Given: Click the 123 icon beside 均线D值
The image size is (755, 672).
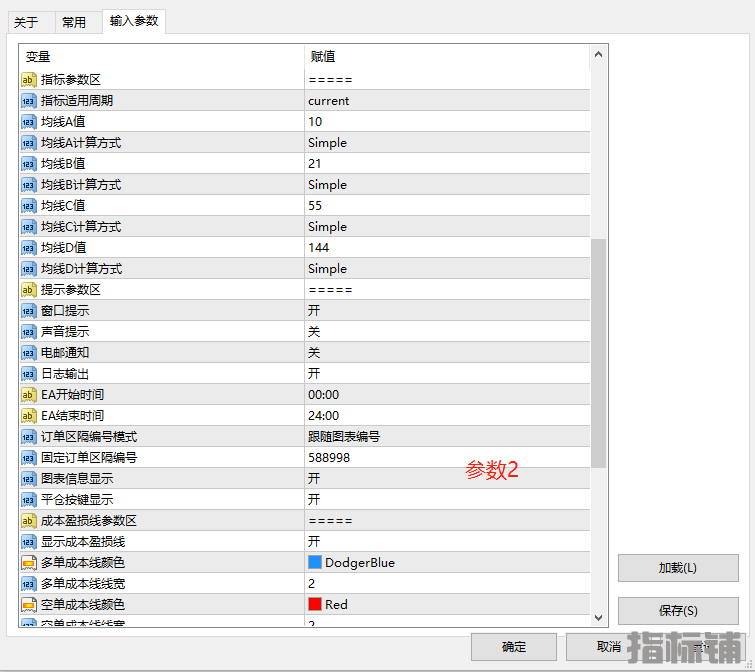Looking at the screenshot, I should [x=28, y=247].
